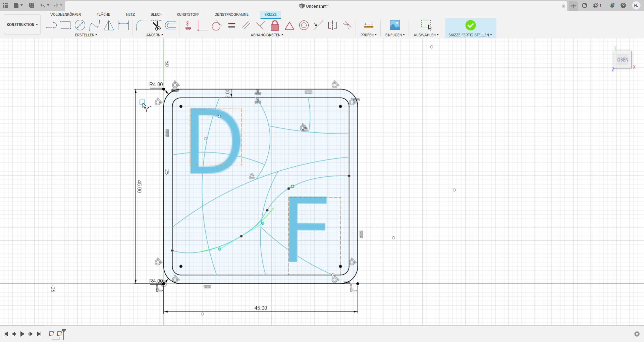Open the ABHÄNGIGKEITEN dropdown
The image size is (644, 342).
[267, 35]
